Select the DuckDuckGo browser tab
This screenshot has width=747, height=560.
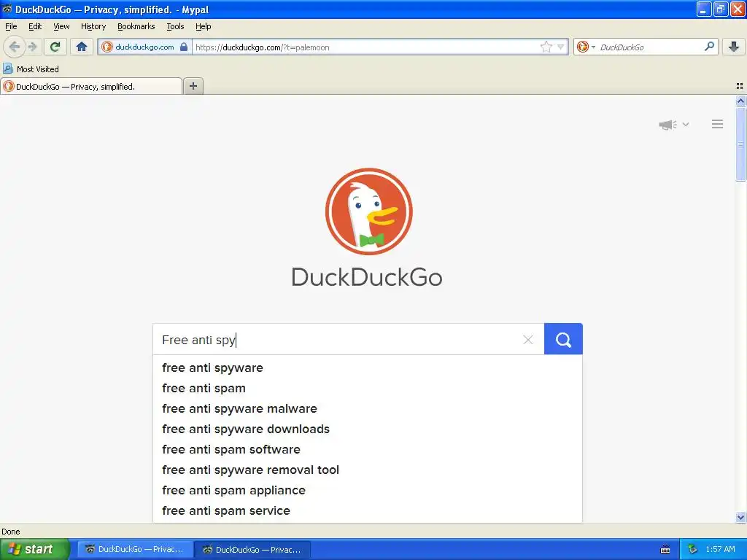coord(91,86)
